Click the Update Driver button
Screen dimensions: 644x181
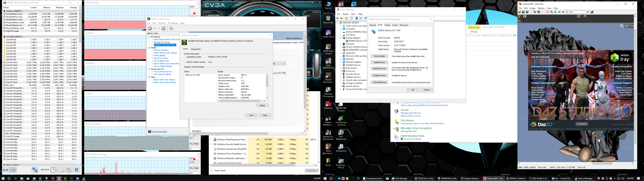[x=379, y=62]
